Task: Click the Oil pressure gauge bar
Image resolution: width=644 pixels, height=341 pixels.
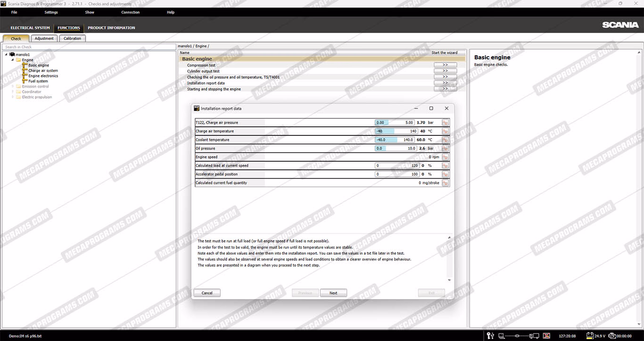Action: tap(396, 149)
